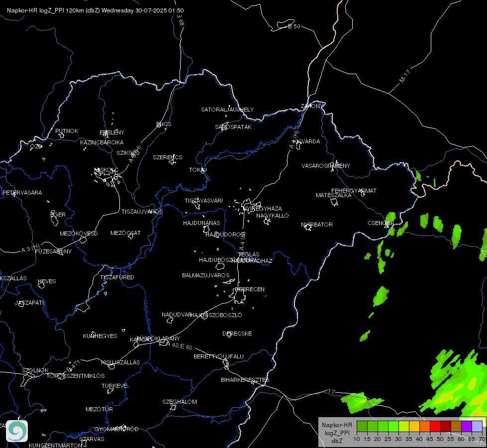
Task: Click the logZ_PPI legend label
Action: 337,433
